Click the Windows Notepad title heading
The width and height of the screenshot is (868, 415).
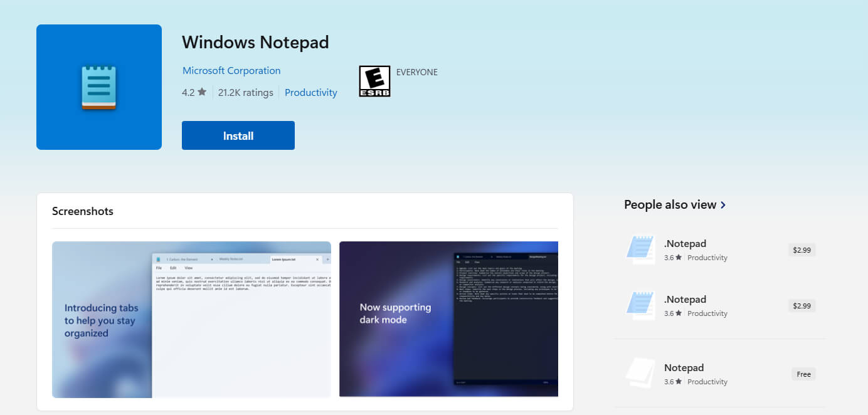(255, 43)
